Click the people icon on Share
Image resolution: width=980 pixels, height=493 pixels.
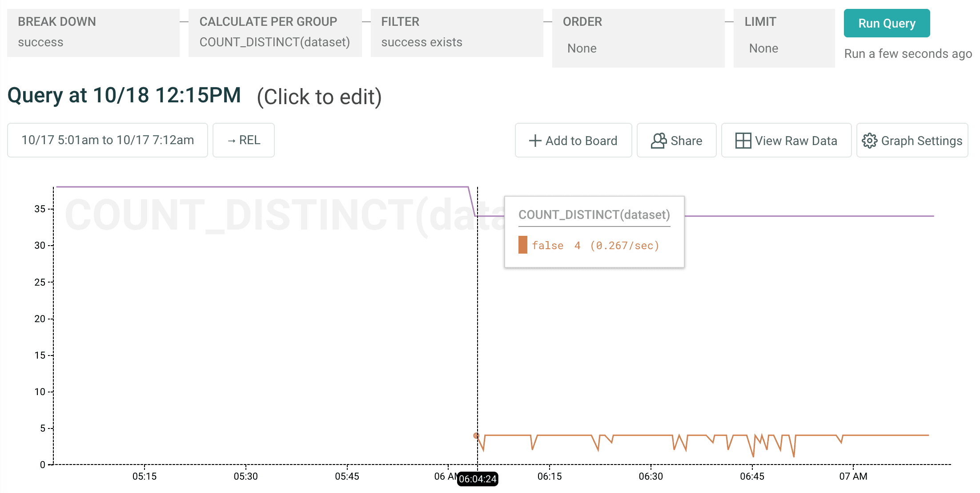659,141
